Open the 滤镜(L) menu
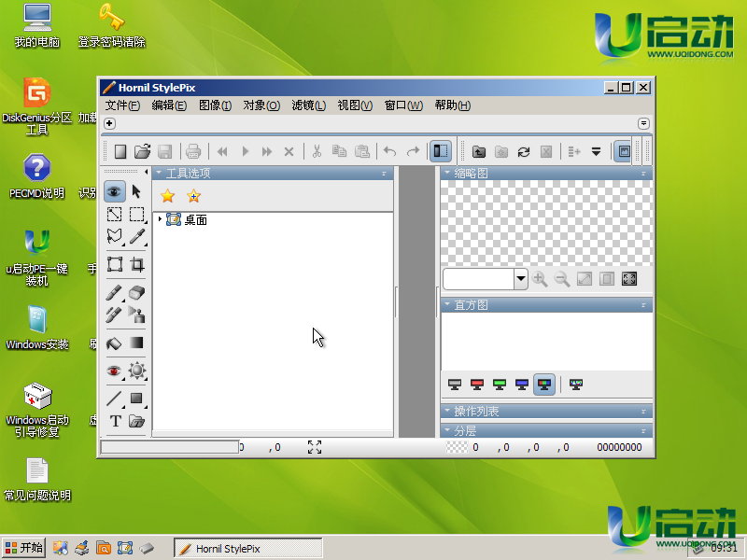The image size is (747, 560). (309, 105)
